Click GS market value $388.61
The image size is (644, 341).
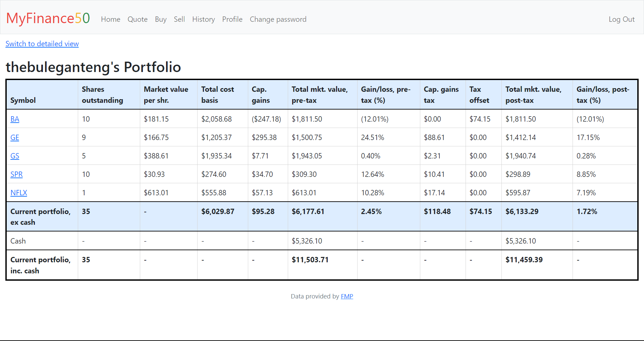pyautogui.click(x=156, y=156)
